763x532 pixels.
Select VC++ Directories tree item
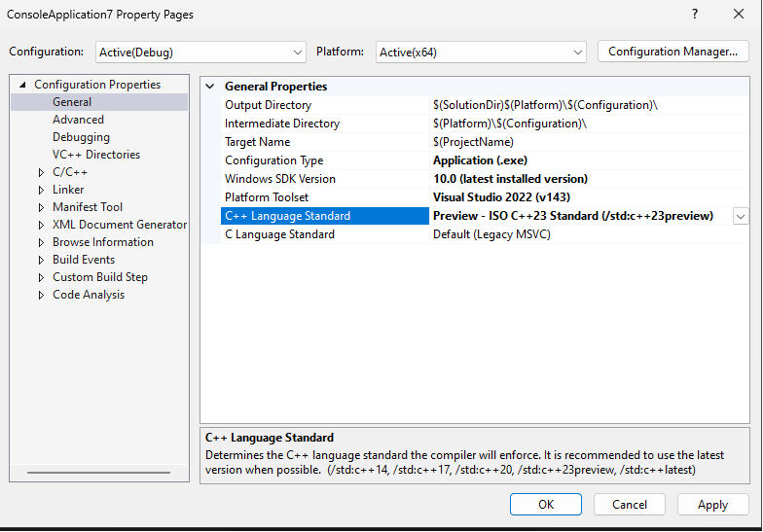click(x=95, y=155)
